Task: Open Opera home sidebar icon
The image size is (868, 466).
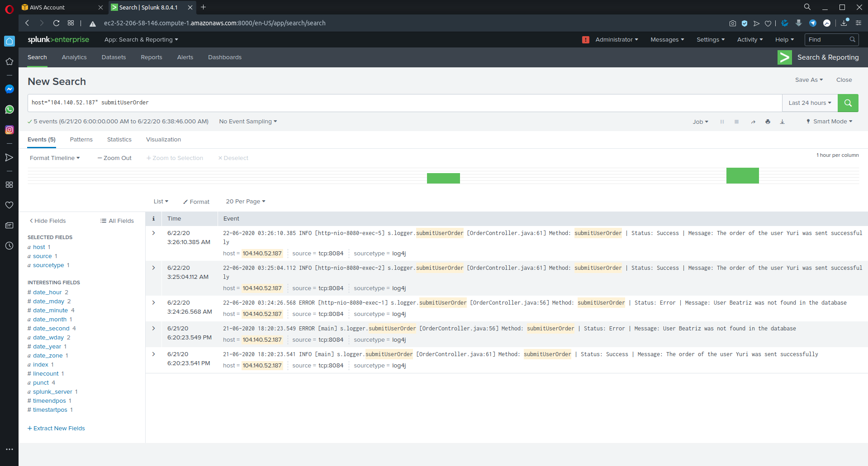Action: point(9,41)
